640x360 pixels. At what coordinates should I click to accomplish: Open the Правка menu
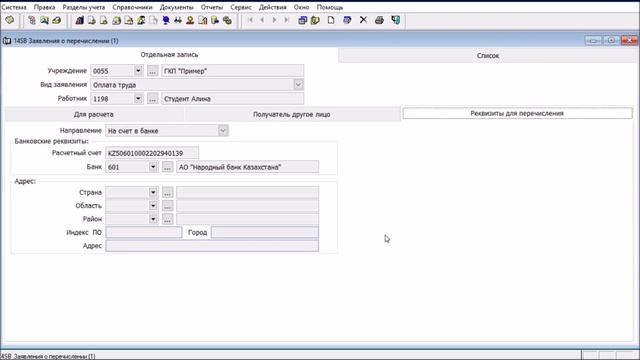pos(44,7)
